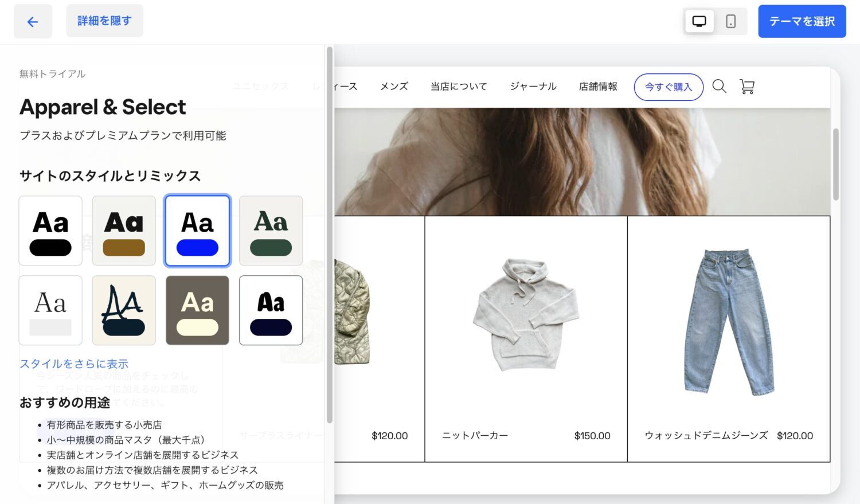Open the 店舗情報 menu item
The height and width of the screenshot is (504, 860).
click(598, 87)
